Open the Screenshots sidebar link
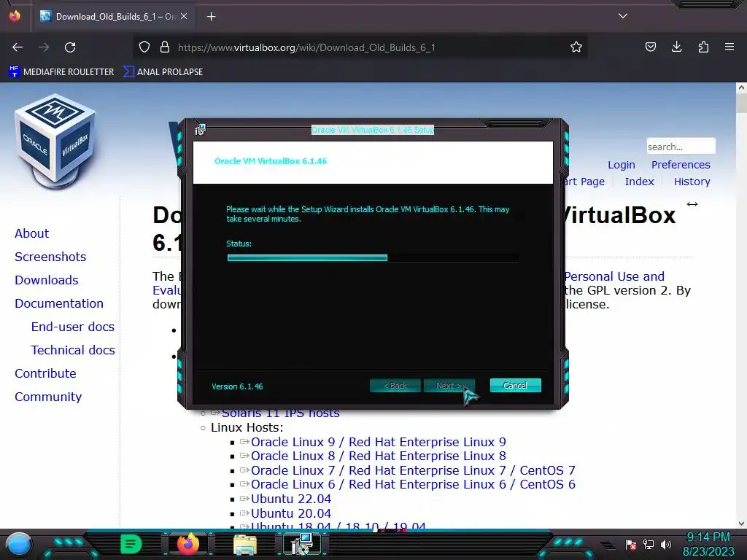Screen dimensions: 747x560 tap(50, 257)
